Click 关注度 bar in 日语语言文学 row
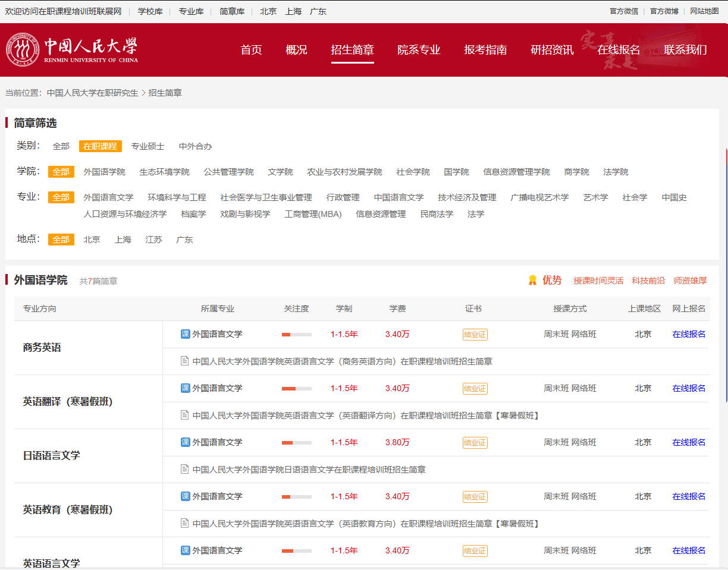The image size is (728, 570). click(297, 443)
